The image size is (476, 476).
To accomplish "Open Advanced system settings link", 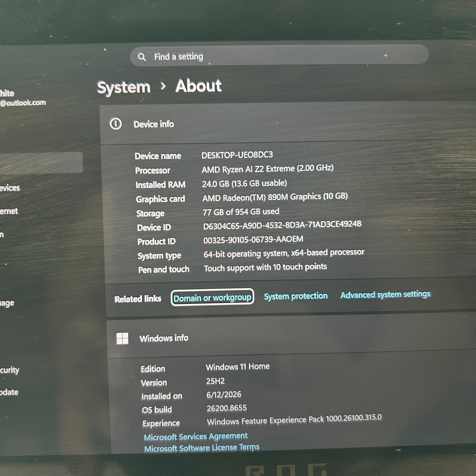I will click(385, 294).
